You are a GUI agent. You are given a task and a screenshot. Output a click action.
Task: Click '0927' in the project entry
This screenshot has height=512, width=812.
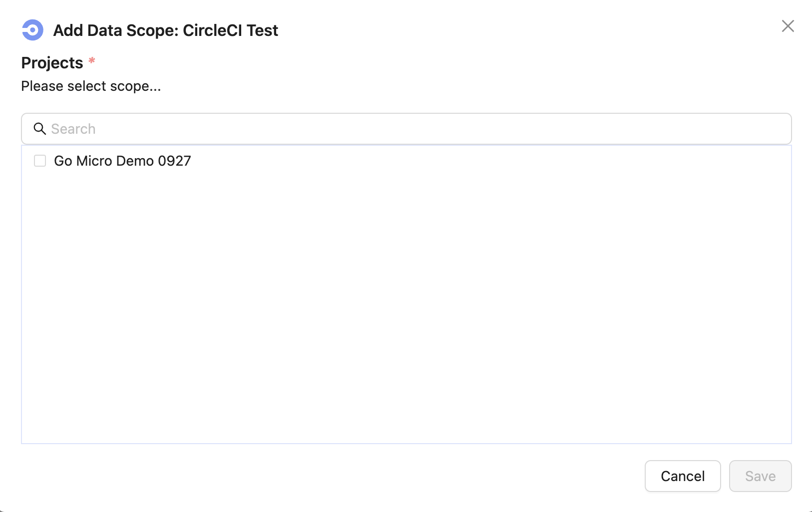[174, 161]
